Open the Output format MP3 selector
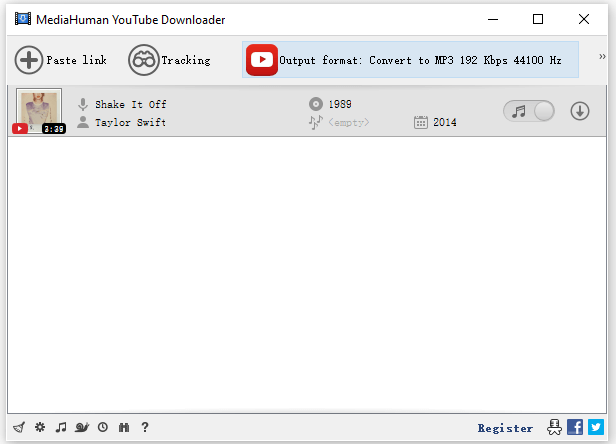This screenshot has width=616, height=444. 410,60
